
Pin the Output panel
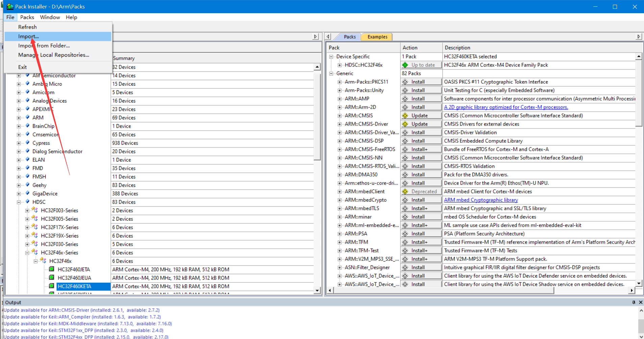(x=634, y=302)
